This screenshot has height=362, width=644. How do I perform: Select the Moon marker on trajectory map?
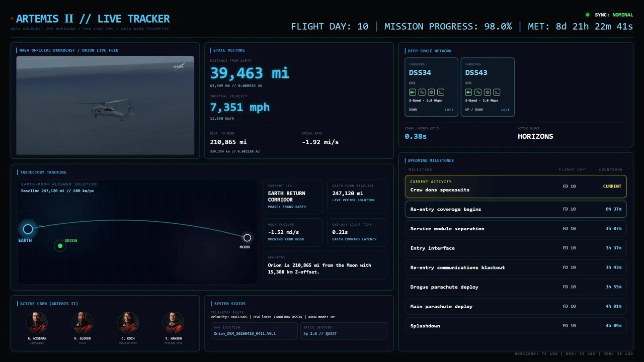click(x=247, y=238)
